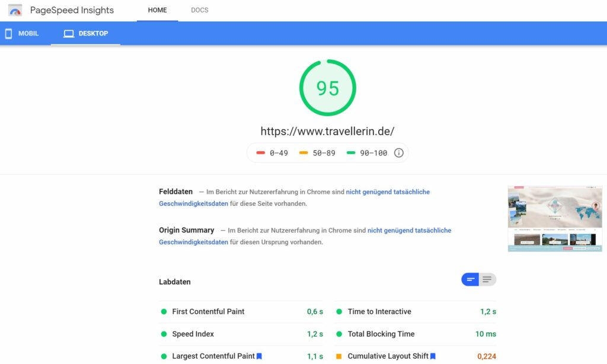Click the 1,2 s Speed Index value
The width and height of the screenshot is (607, 364).
pos(315,334)
